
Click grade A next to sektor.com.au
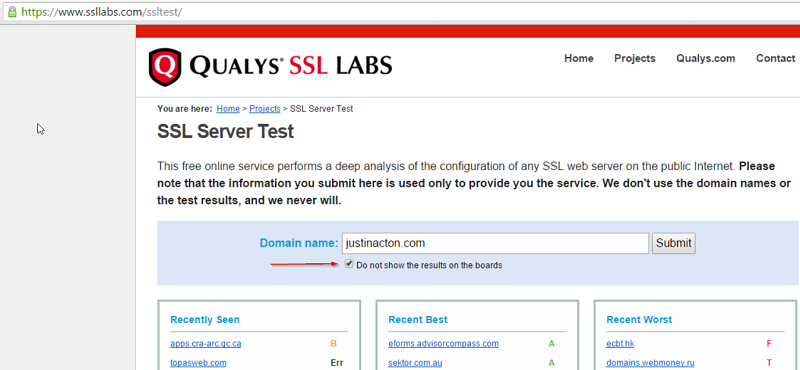coord(552,363)
